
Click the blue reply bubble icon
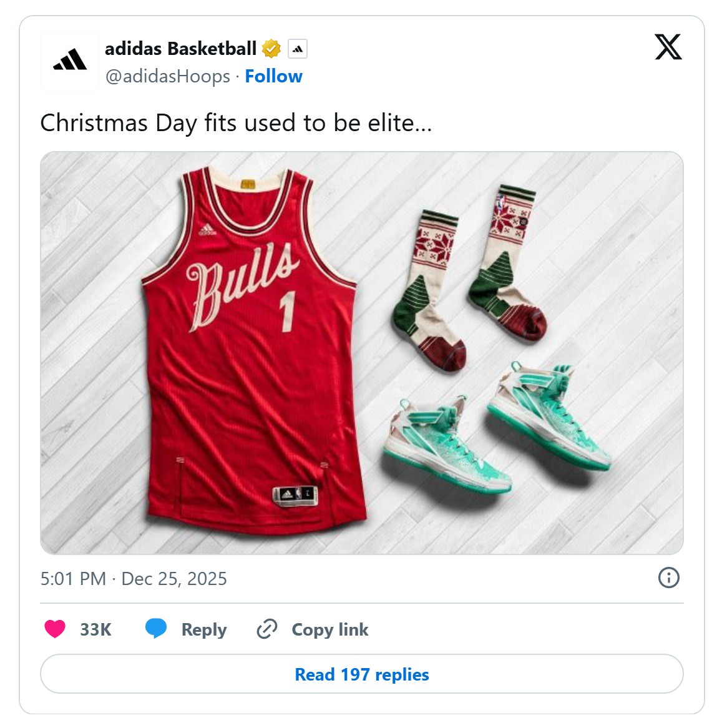156,629
